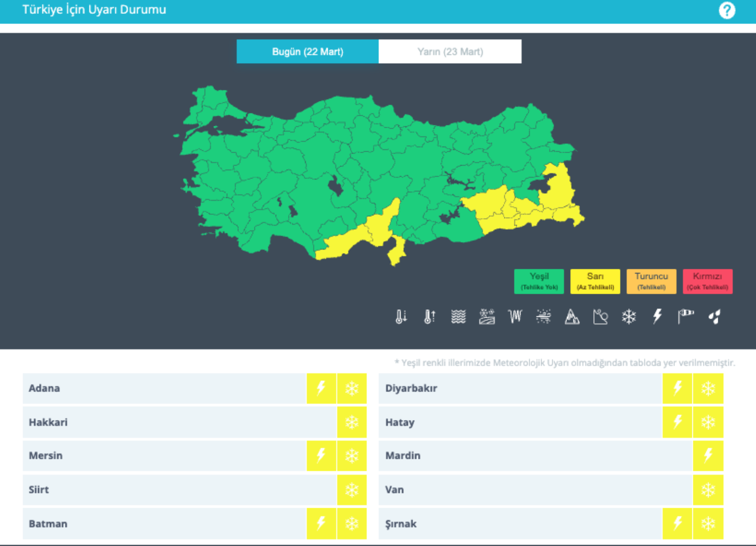
Task: Click the lightning icon in Mardin row
Action: (x=708, y=456)
